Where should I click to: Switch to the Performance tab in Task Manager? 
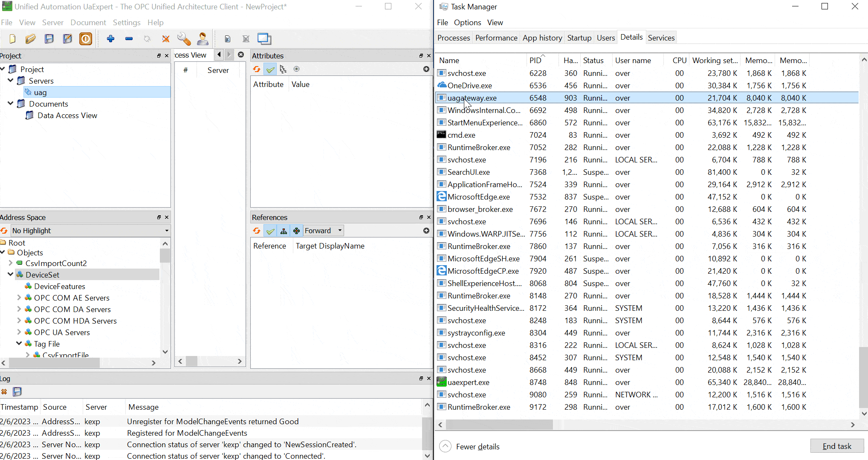coord(496,38)
